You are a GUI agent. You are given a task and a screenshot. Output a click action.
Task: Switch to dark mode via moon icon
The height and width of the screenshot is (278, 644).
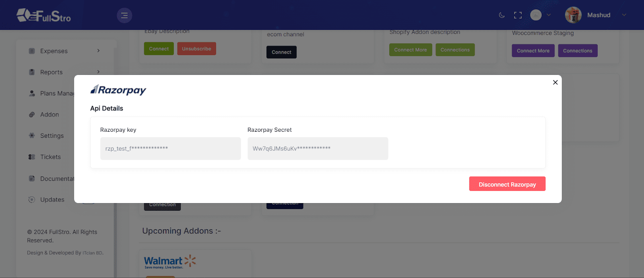pyautogui.click(x=502, y=15)
